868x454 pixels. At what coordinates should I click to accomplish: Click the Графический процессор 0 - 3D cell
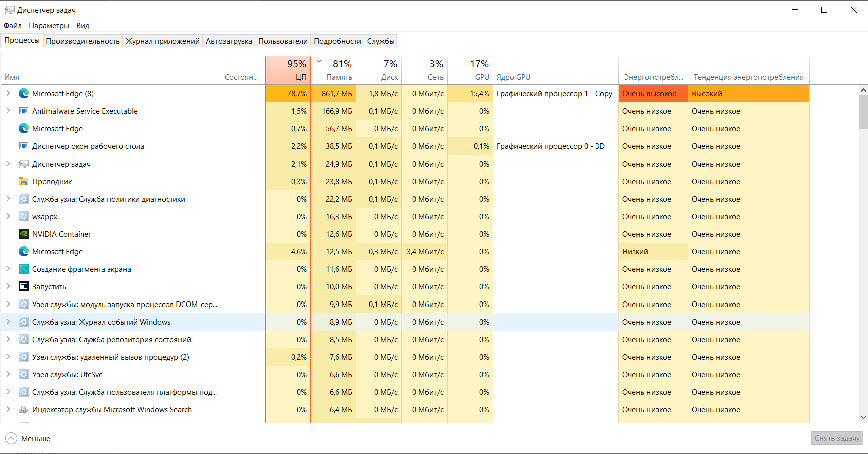[x=556, y=146]
